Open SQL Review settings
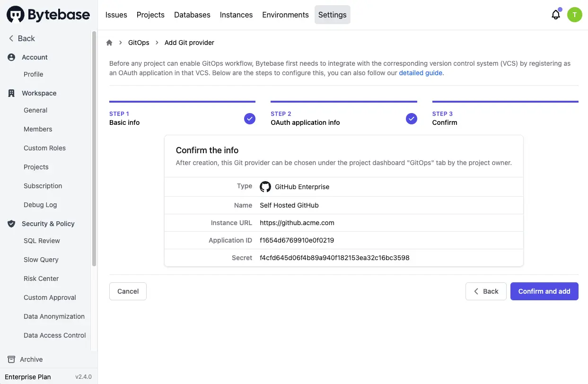 point(42,241)
